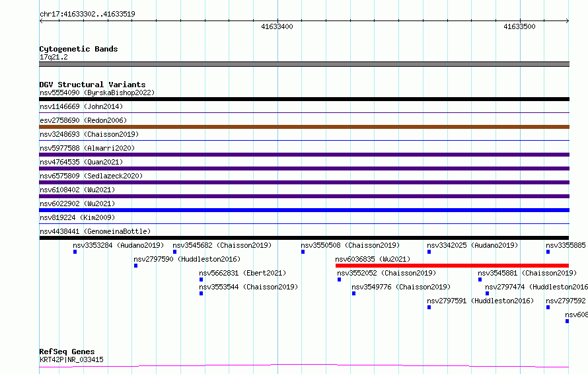The width and height of the screenshot is (588, 374).
Task: Click blue marker under nsv3549776 (Chaisson2019)
Action: (354, 293)
